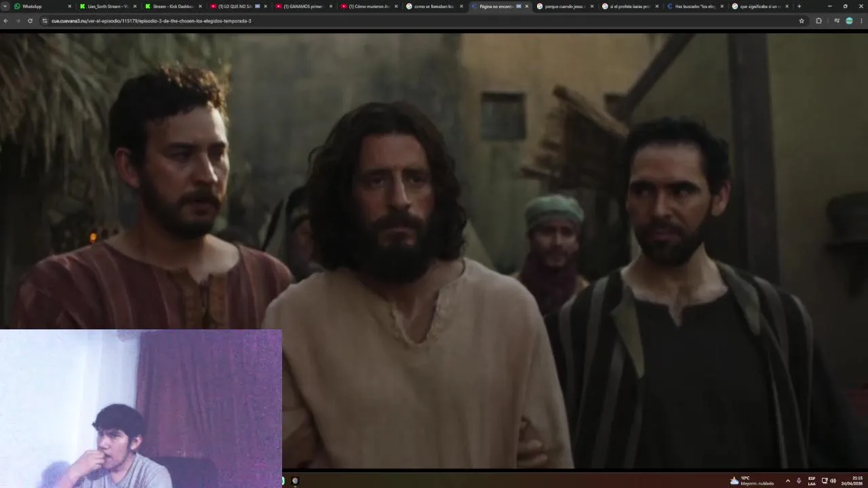This screenshot has width=868, height=488.
Task: Close the Cómo murieron tab
Action: (x=396, y=6)
